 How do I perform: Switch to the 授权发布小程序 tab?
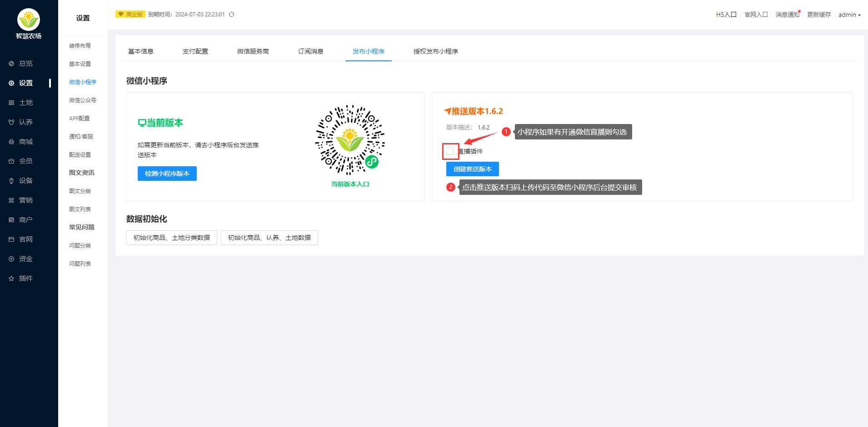coord(436,51)
